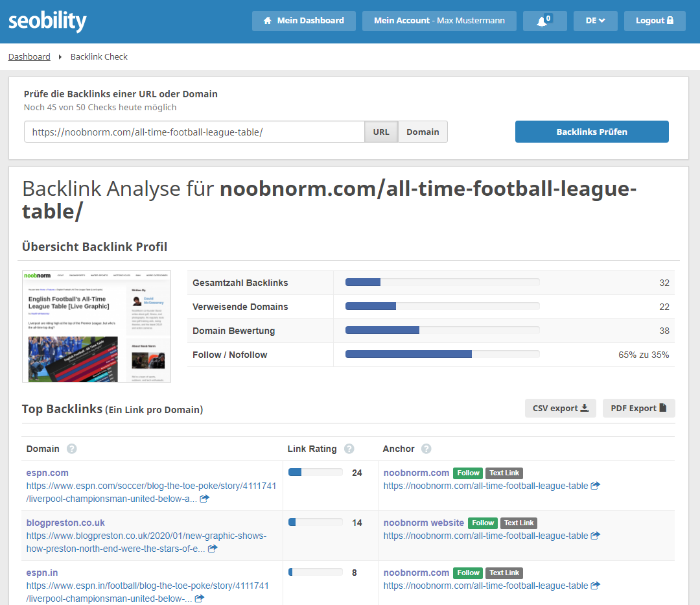Click the Verweisende Domains progress bar
Image resolution: width=700 pixels, height=605 pixels.
pyautogui.click(x=443, y=306)
